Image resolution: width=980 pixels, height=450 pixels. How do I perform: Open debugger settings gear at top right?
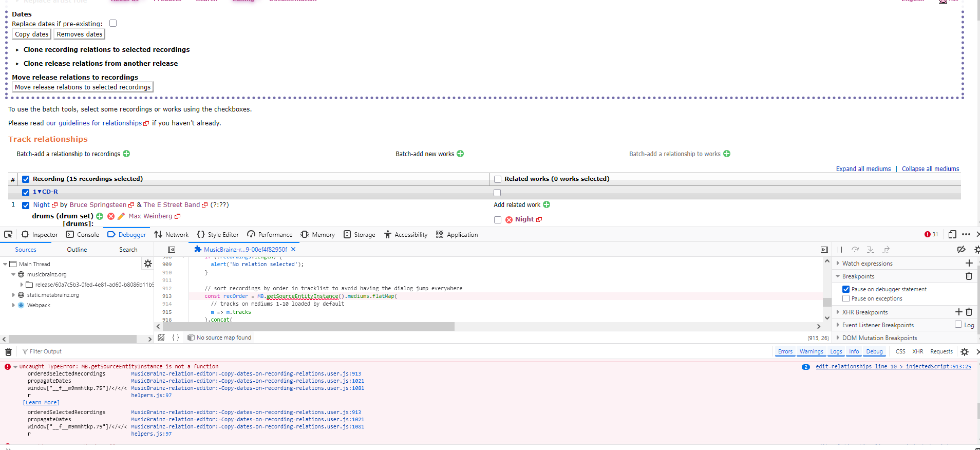tap(976, 250)
